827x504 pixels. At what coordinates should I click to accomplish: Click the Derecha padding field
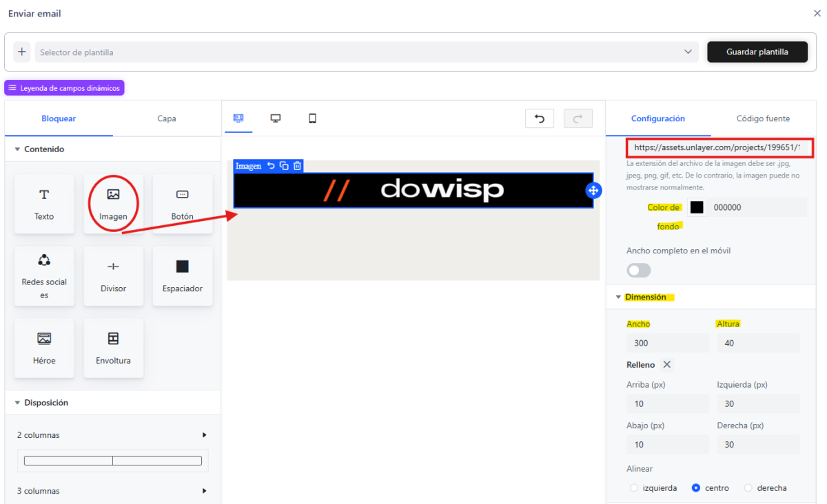[x=758, y=445]
